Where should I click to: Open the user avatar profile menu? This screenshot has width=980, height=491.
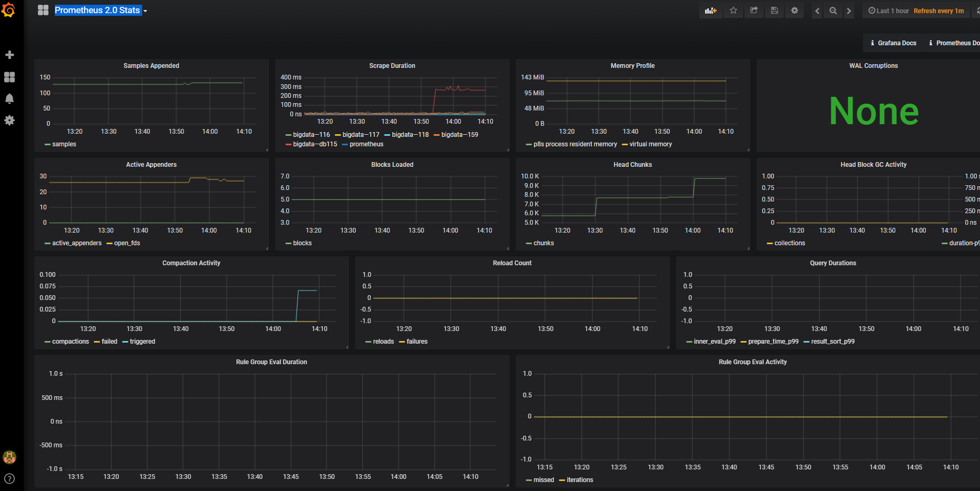pyautogui.click(x=9, y=457)
